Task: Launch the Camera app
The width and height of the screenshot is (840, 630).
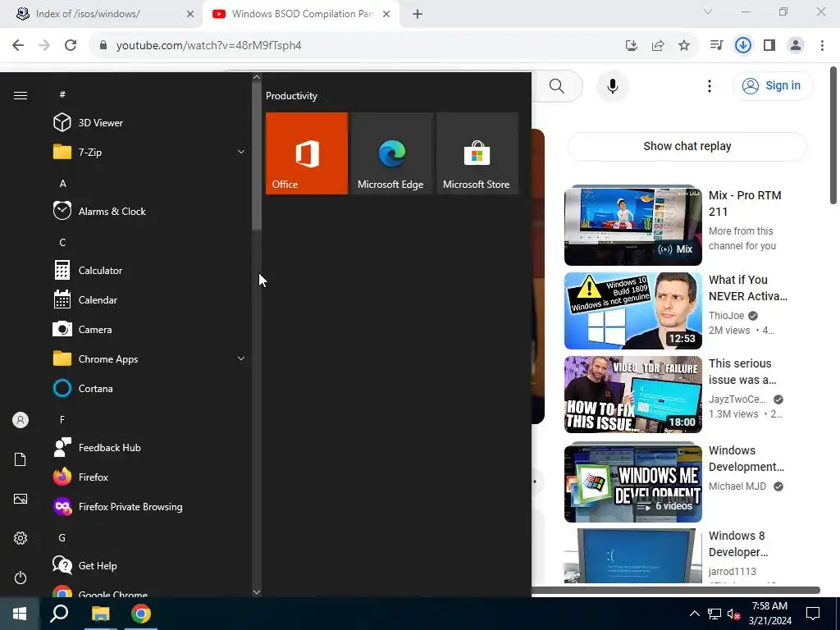Action: pyautogui.click(x=150, y=329)
